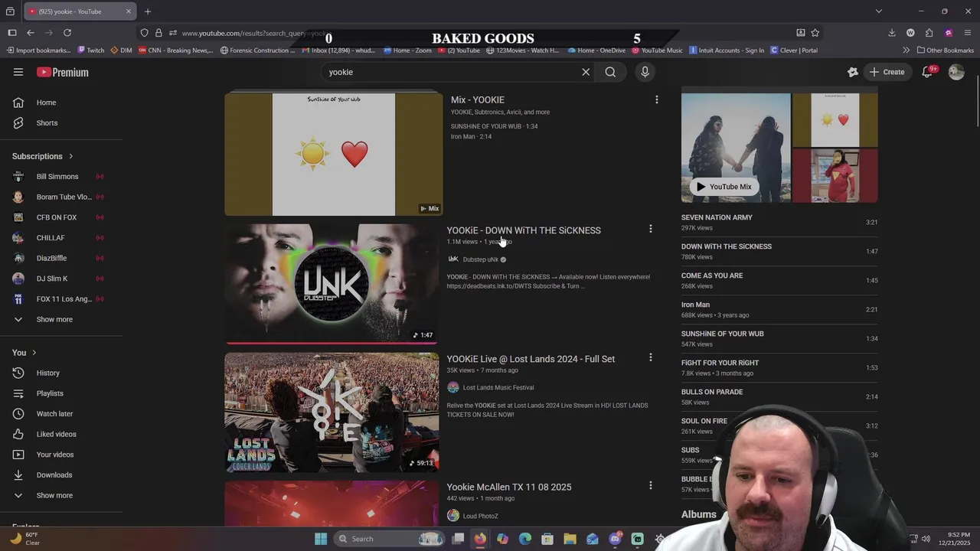Image resolution: width=980 pixels, height=551 pixels.
Task: Open YOOKiE Live @ Lost Lands title
Action: (x=531, y=359)
